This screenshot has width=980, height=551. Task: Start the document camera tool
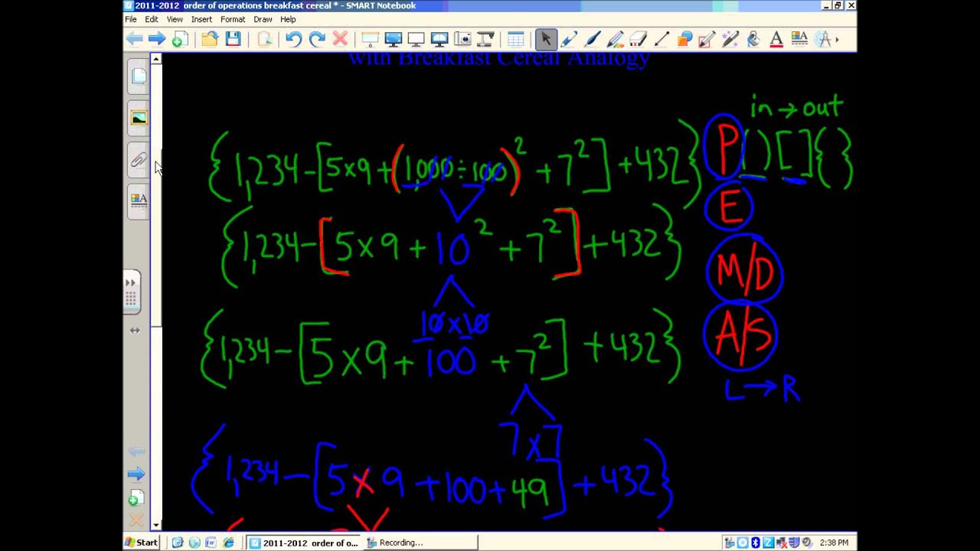[485, 39]
